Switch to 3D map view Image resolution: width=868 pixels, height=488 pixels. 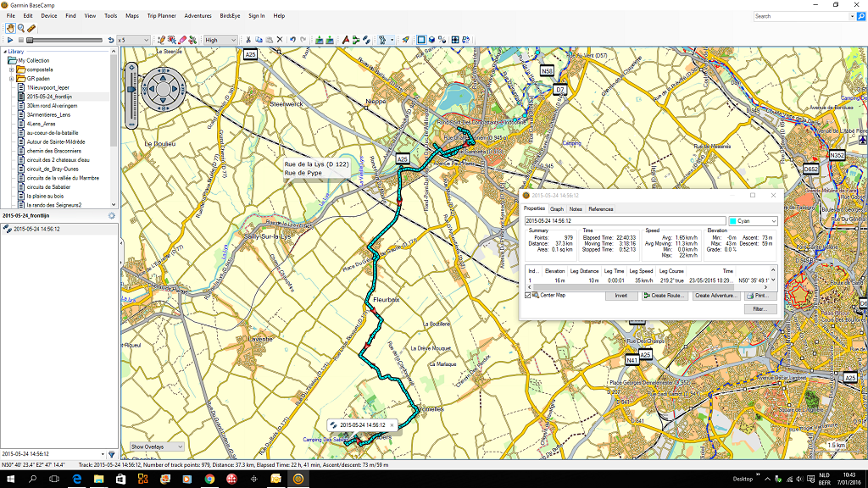pos(431,40)
